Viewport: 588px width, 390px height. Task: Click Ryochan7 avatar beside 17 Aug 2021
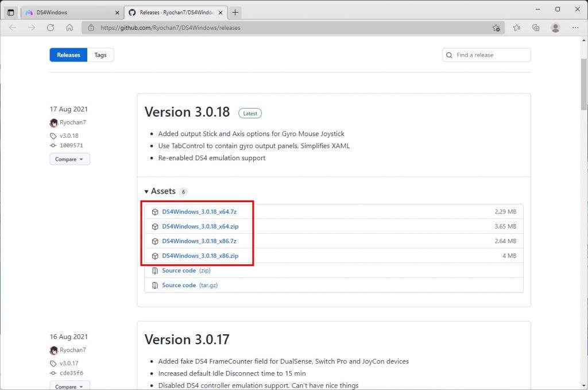pos(53,122)
